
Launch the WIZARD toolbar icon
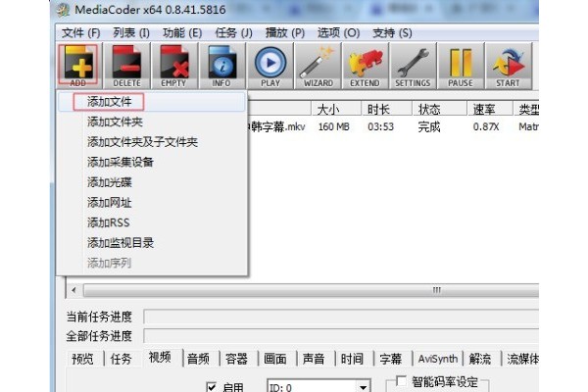[318, 66]
